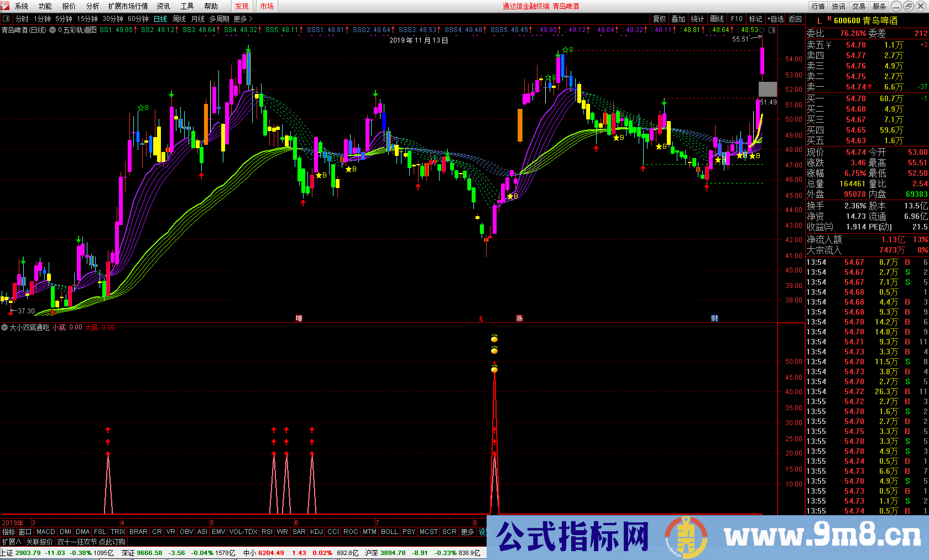Open the 扩展市场行情 menu
Image resolution: width=929 pixels, height=560 pixels.
click(128, 6)
